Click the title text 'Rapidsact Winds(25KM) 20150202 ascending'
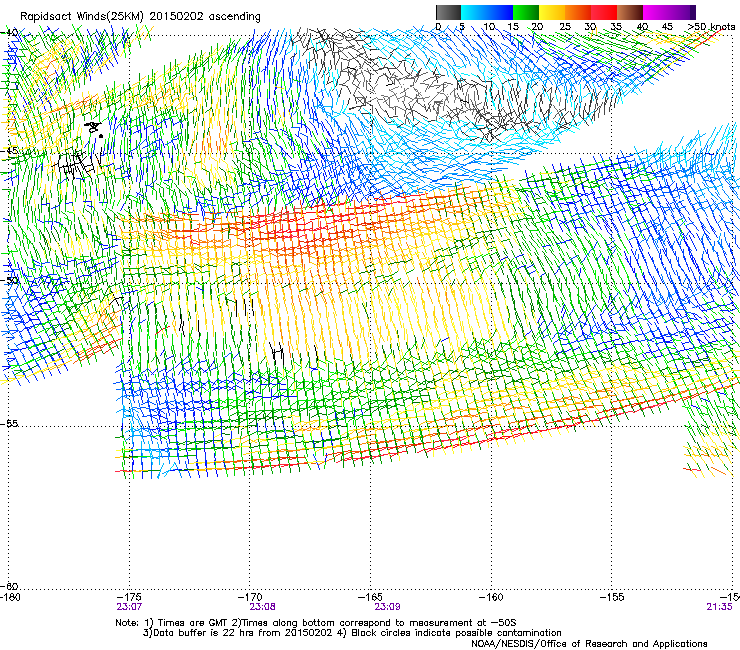The width and height of the screenshot is (740, 650). 140,17
